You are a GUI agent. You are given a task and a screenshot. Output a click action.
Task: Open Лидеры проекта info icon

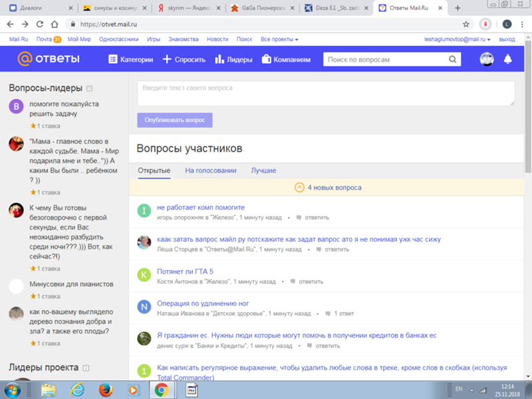click(86, 368)
